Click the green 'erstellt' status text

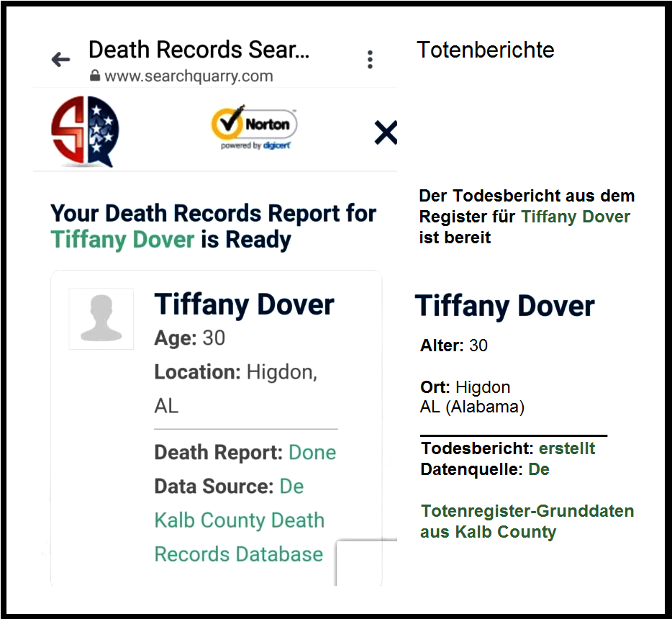point(567,448)
